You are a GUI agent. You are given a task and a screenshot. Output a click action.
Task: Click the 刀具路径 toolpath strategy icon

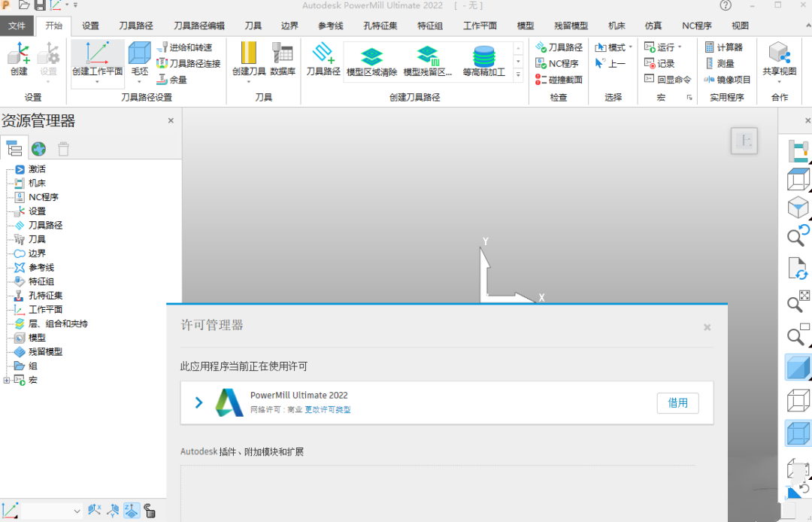click(323, 59)
